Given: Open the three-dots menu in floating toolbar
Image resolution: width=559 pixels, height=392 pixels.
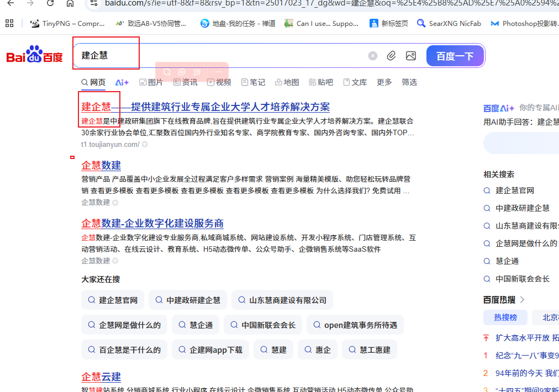Looking at the screenshot, I should [x=218, y=72].
